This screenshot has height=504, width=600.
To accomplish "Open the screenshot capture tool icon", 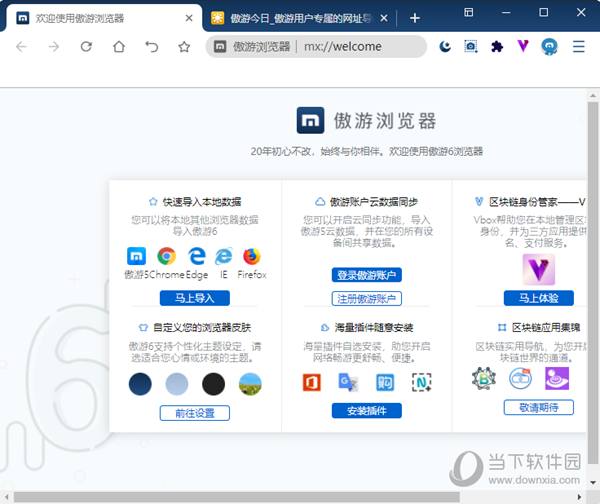I will click(471, 47).
